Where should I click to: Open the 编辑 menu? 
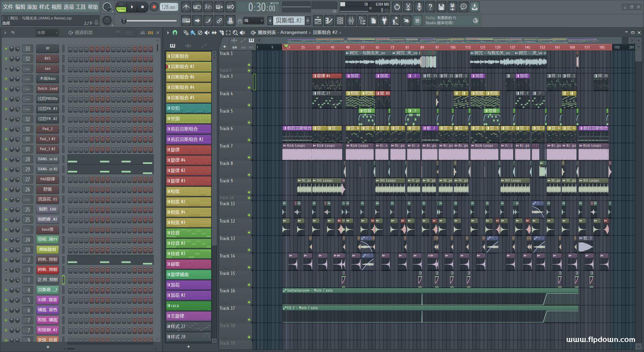click(x=20, y=7)
